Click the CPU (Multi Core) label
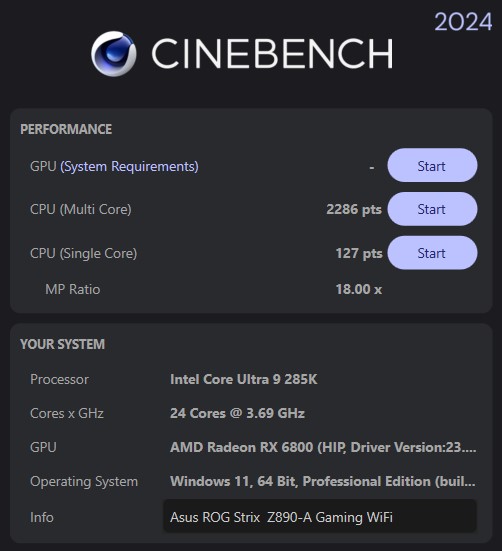The image size is (502, 551). pyautogui.click(x=81, y=209)
